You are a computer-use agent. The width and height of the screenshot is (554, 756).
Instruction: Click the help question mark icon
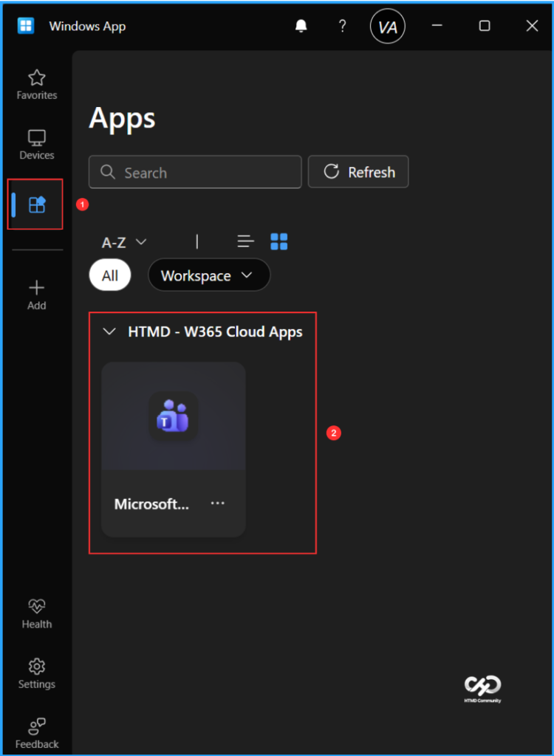tap(342, 26)
